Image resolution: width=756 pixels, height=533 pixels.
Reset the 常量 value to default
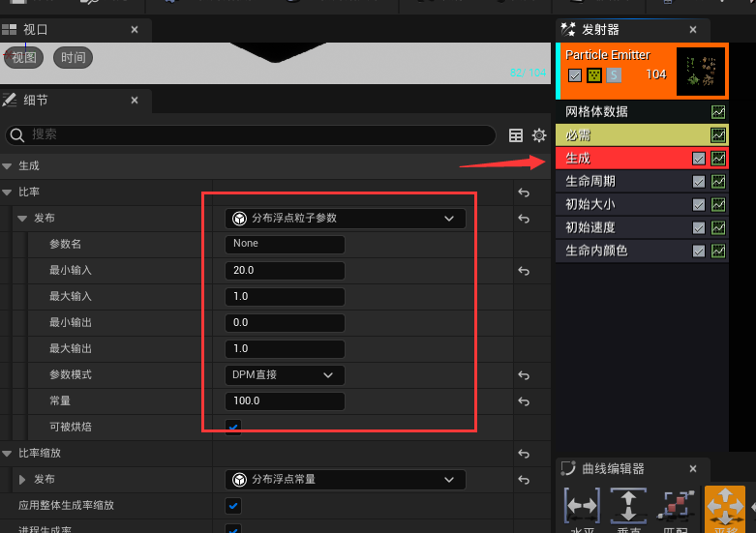click(x=524, y=401)
